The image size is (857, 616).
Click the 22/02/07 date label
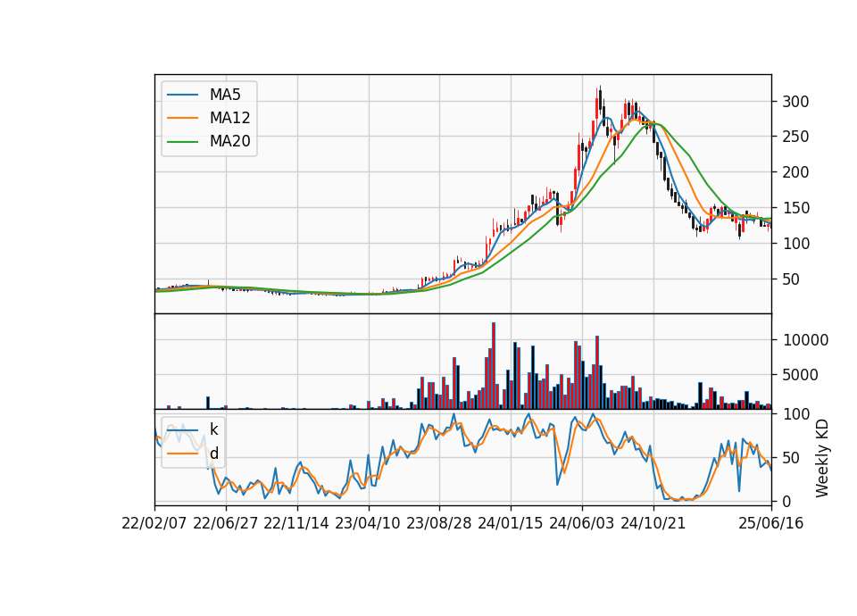tap(154, 523)
